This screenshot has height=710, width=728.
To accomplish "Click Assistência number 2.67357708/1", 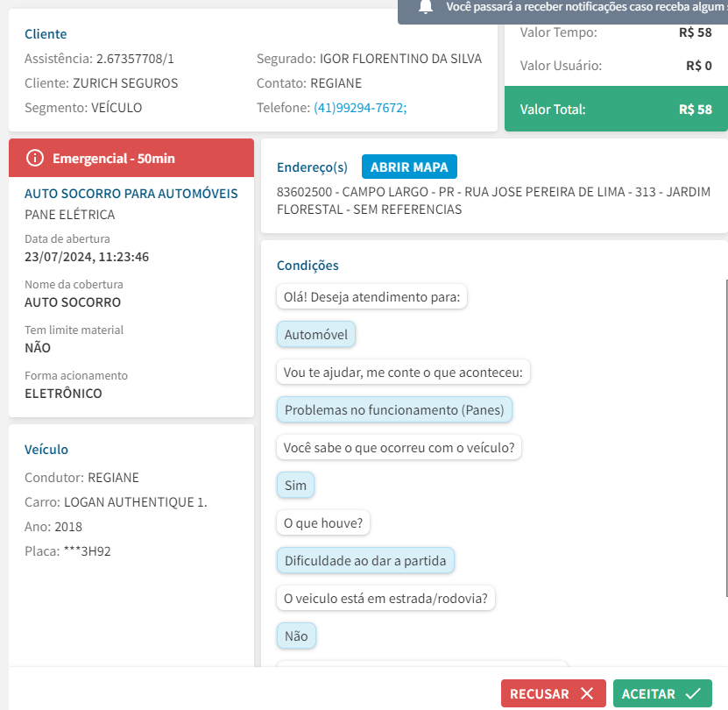I will (x=135, y=59).
